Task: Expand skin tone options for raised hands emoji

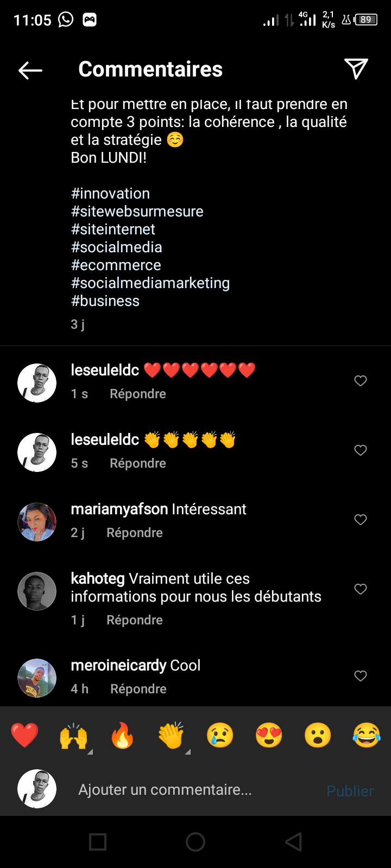Action: pyautogui.click(x=90, y=751)
